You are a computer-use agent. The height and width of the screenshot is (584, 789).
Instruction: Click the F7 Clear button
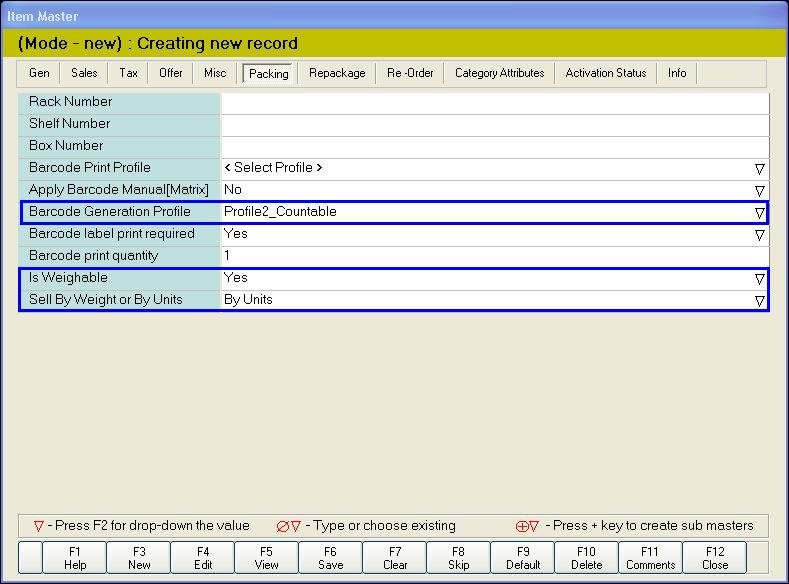pyautogui.click(x=395, y=558)
